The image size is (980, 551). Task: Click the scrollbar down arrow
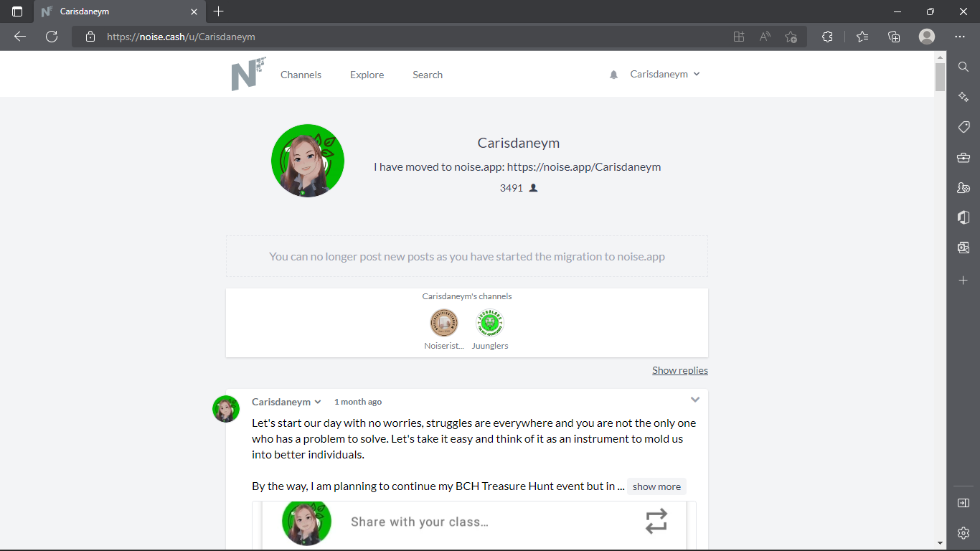(940, 543)
